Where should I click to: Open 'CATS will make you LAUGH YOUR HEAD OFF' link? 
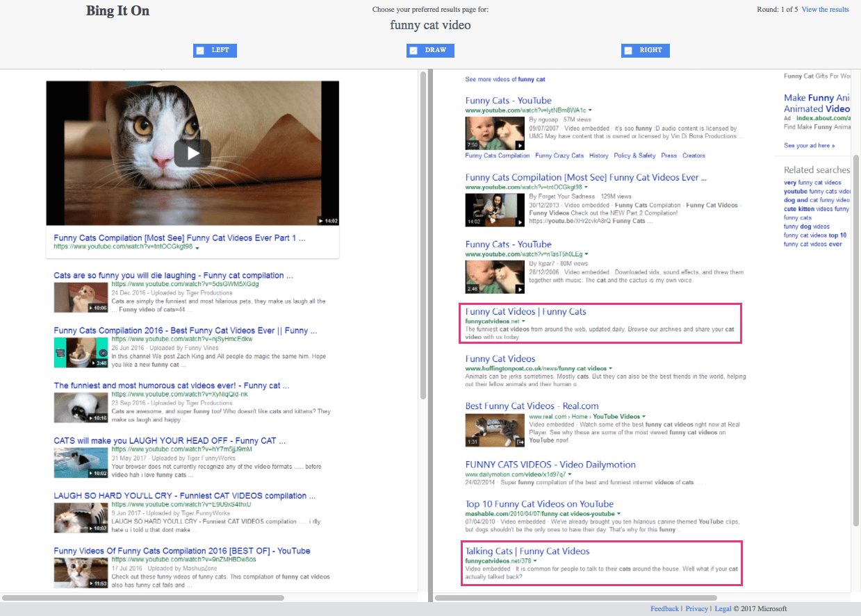pos(170,440)
